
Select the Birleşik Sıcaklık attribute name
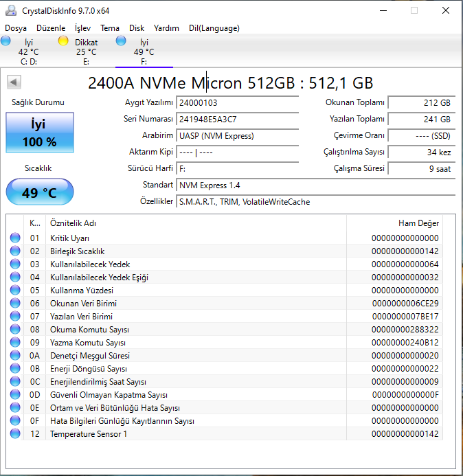tap(77, 251)
